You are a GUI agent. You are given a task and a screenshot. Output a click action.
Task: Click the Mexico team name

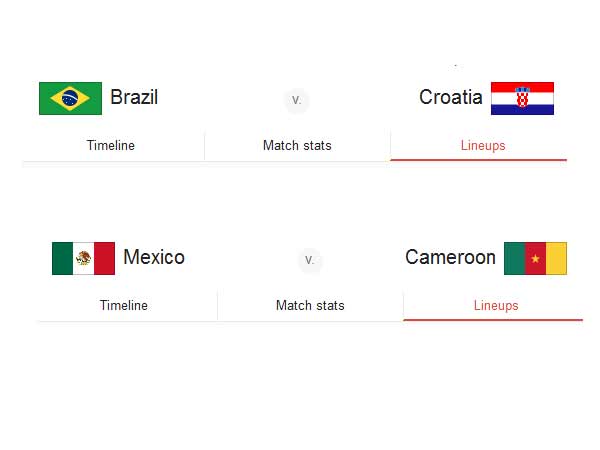tap(154, 258)
